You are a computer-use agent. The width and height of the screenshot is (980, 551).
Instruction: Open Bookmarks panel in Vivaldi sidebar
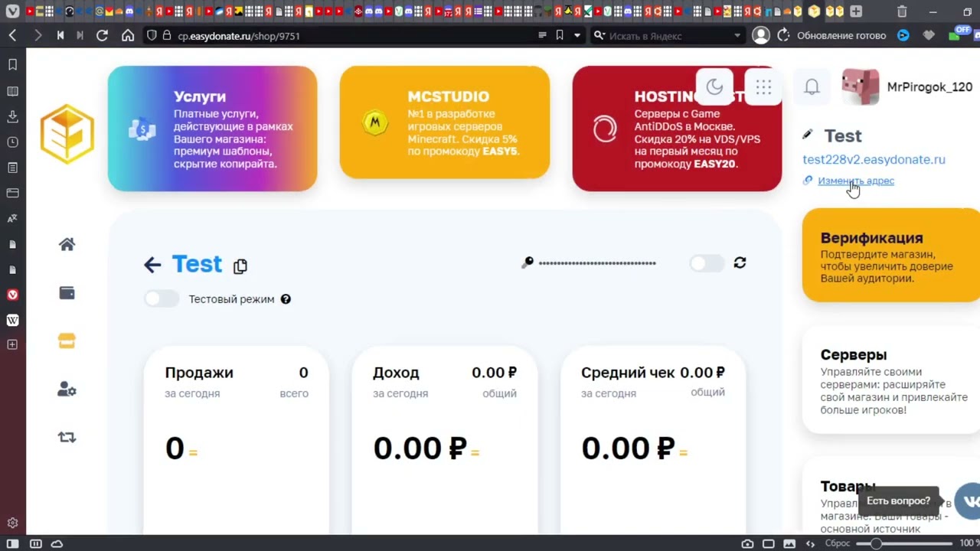[x=12, y=65]
